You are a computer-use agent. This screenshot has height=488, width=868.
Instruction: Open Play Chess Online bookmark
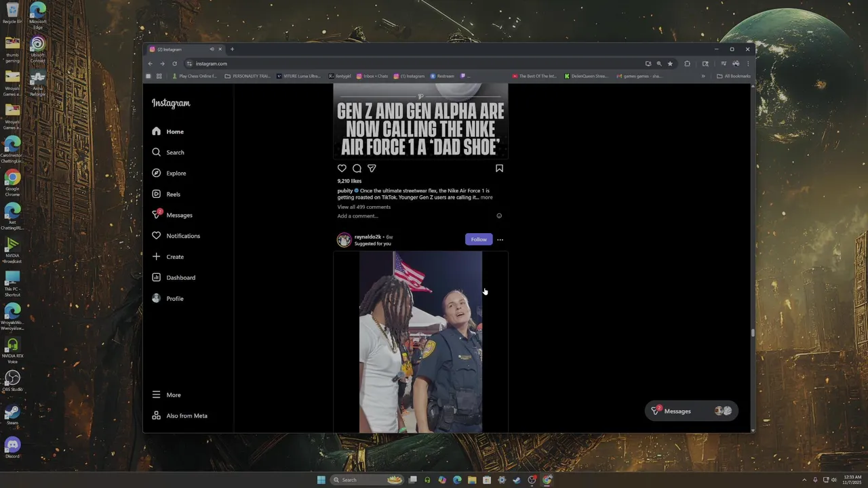pos(195,76)
